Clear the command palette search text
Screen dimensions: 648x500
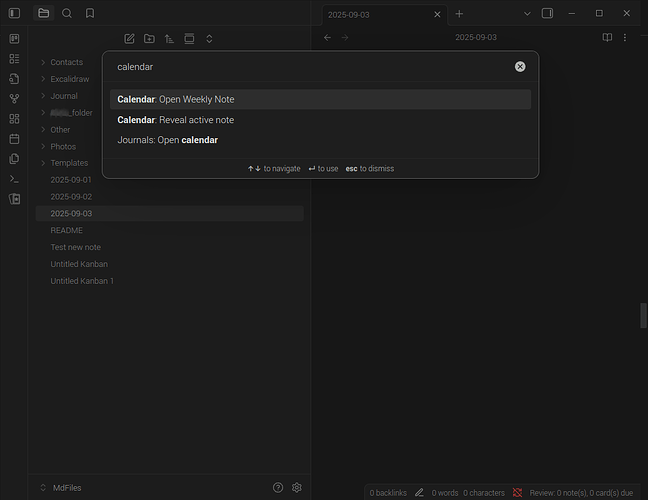pyautogui.click(x=520, y=67)
